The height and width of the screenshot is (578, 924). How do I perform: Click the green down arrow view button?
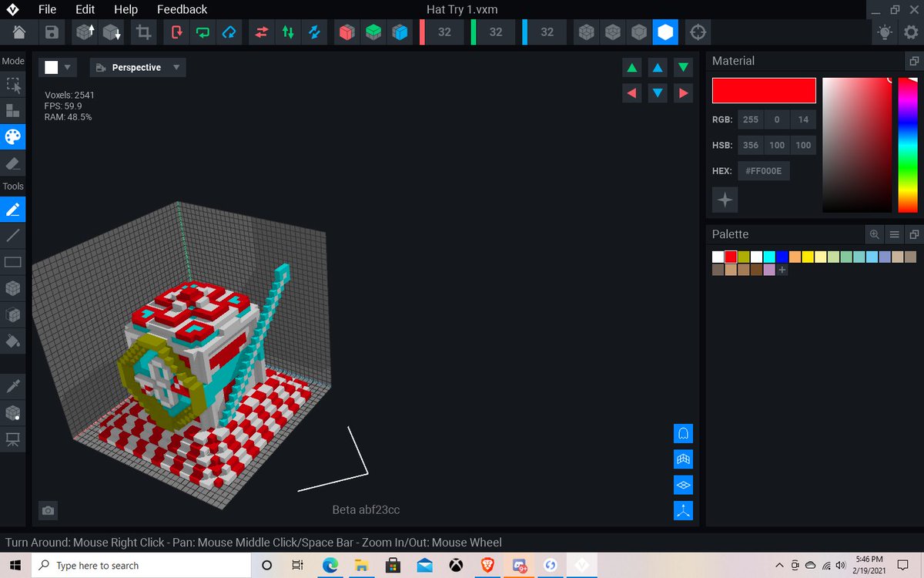pyautogui.click(x=683, y=68)
